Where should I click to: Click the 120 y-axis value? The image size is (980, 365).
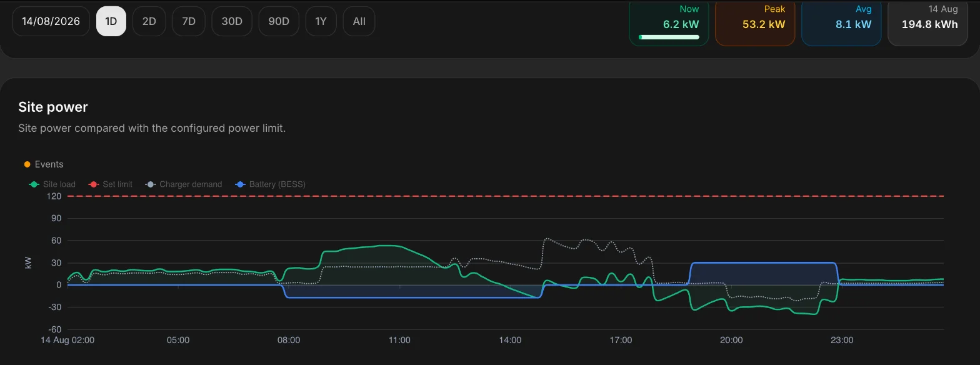pyautogui.click(x=54, y=196)
